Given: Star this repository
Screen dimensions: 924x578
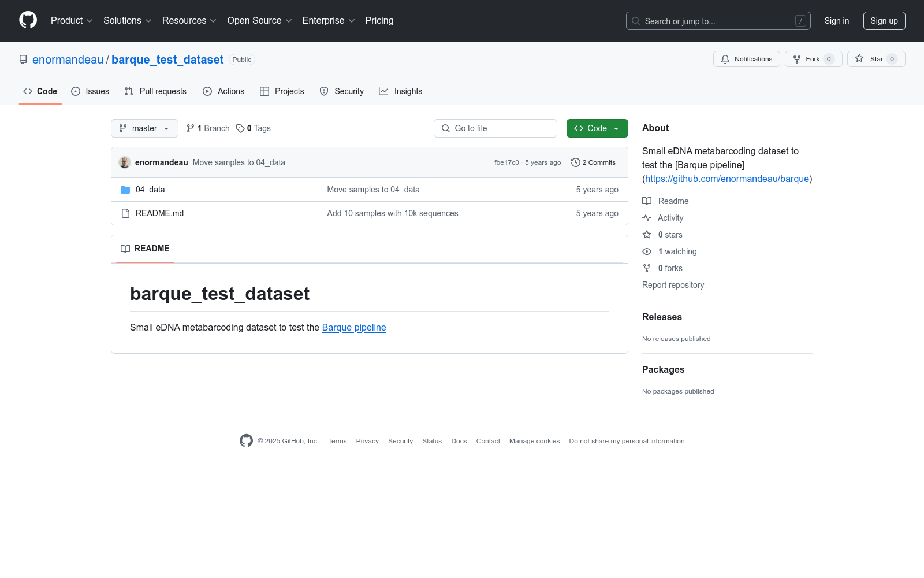Looking at the screenshot, I should coord(876,59).
